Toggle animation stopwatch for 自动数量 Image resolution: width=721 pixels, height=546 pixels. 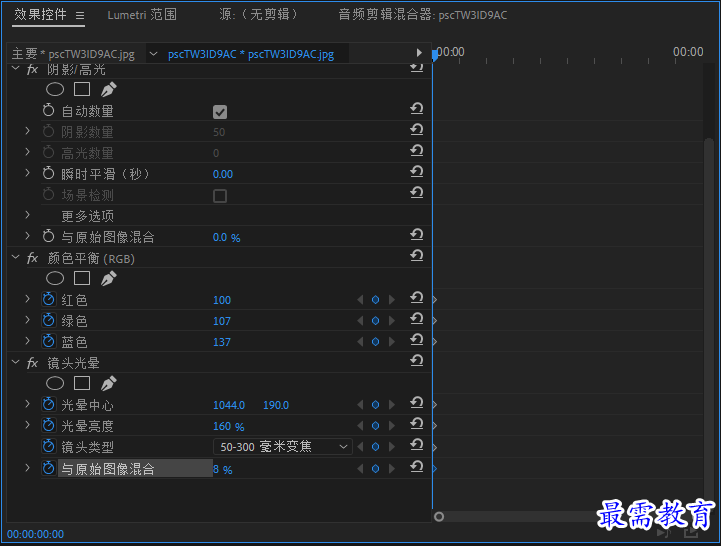[48, 110]
